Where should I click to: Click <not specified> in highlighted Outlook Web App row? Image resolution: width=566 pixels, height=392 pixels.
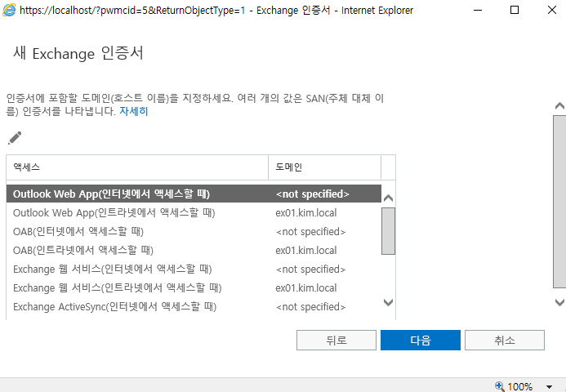pyautogui.click(x=313, y=194)
